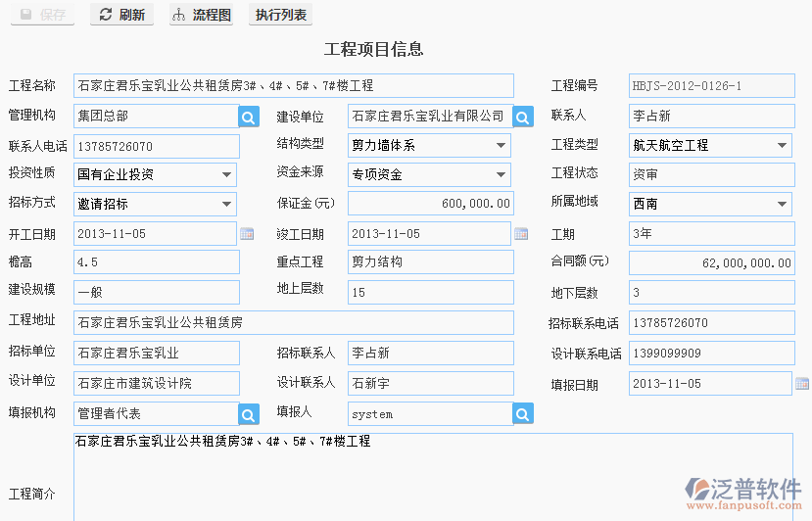Open the calendar picker for 竣工日期
Viewport: 812px width, 521px height.
pyautogui.click(x=521, y=234)
